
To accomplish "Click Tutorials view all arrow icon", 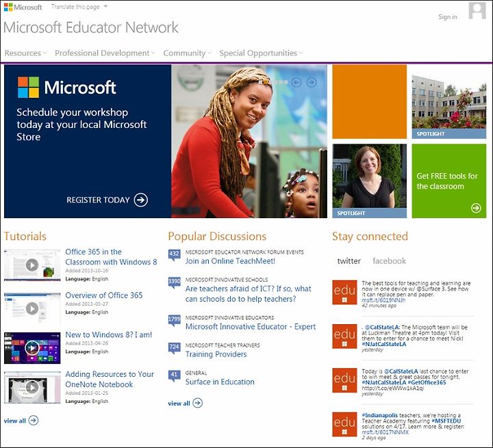I will [x=34, y=421].
